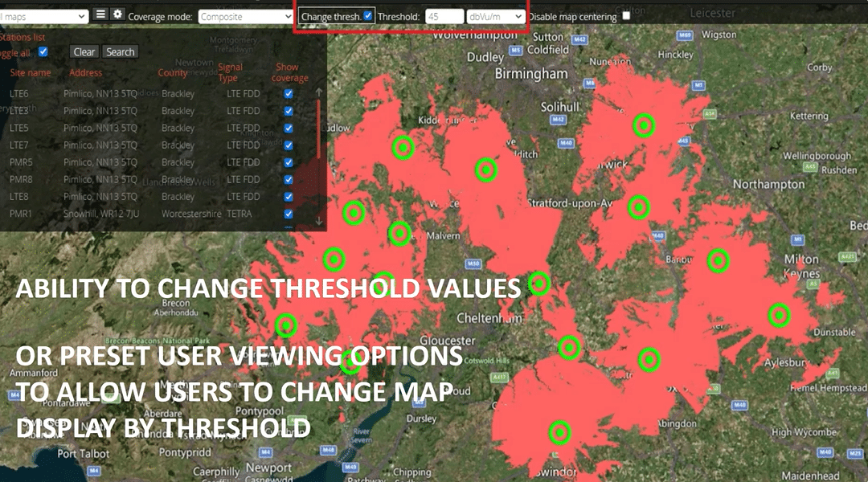Click the stations list scrollbar thumb
Viewport: 868px width, 482px height.
tap(319, 129)
